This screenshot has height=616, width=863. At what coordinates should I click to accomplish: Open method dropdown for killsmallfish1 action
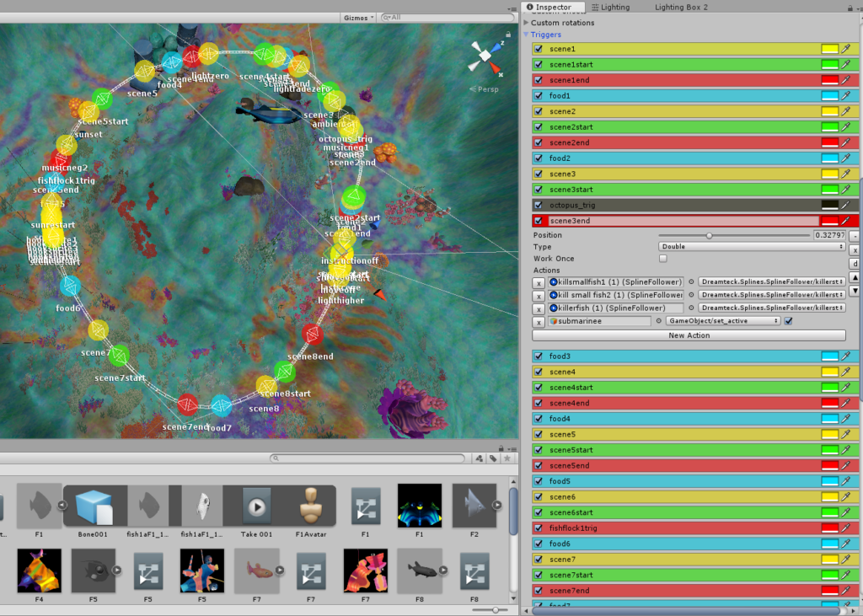[772, 281]
